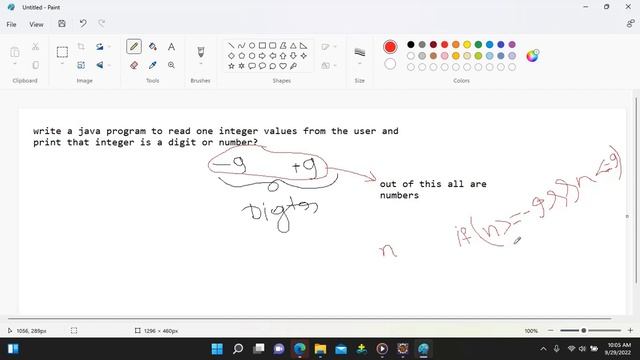Pick the purple color swatch
640x360 pixels.
coord(512,44)
